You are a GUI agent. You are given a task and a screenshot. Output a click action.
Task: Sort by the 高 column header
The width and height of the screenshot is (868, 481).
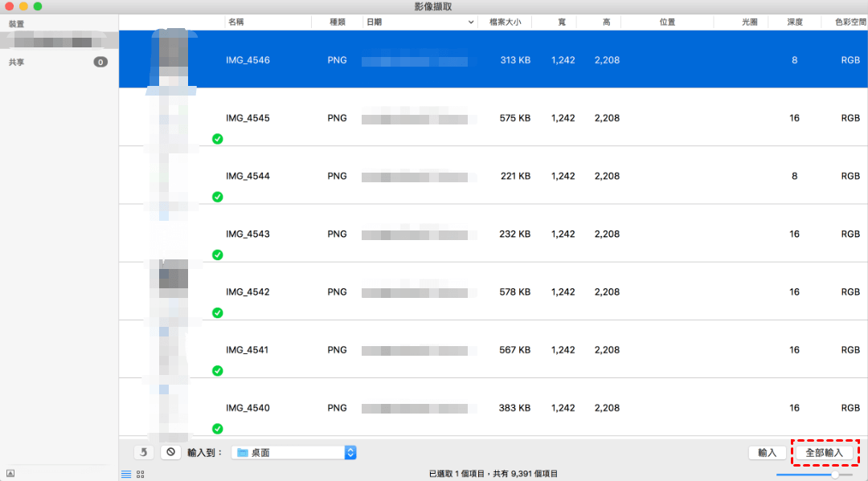coord(607,22)
